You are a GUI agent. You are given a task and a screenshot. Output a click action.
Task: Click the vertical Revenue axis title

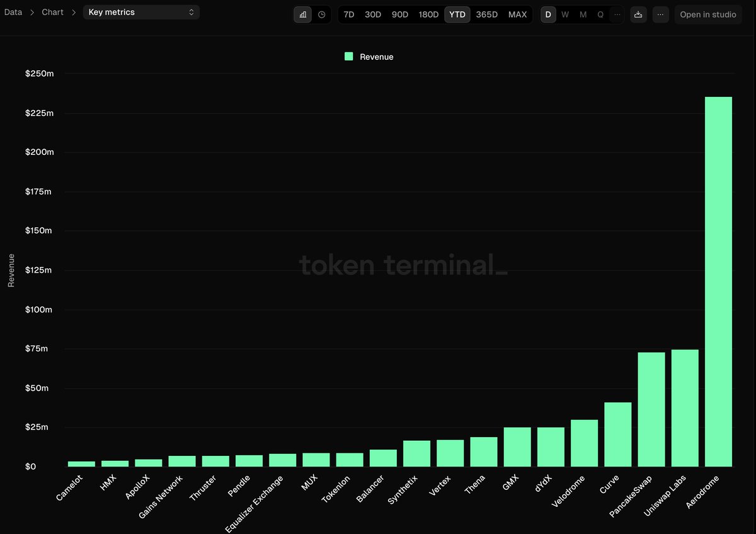point(11,270)
